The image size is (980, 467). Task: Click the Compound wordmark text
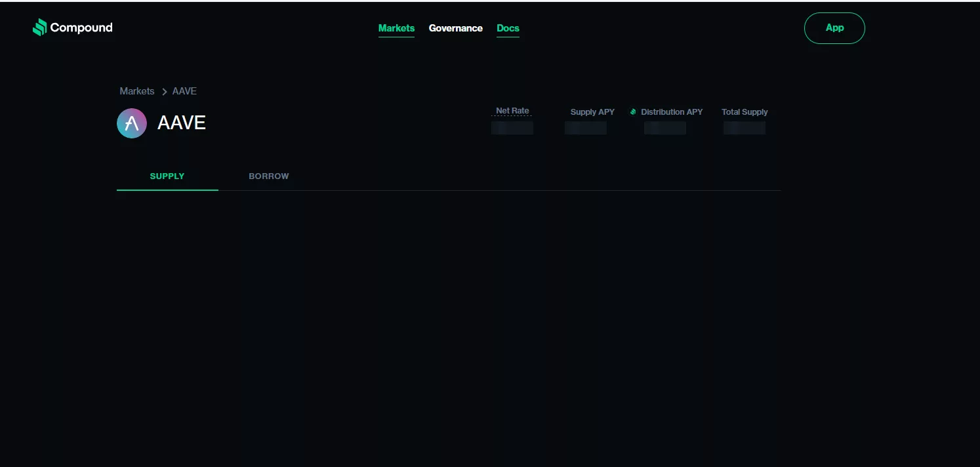(x=81, y=28)
